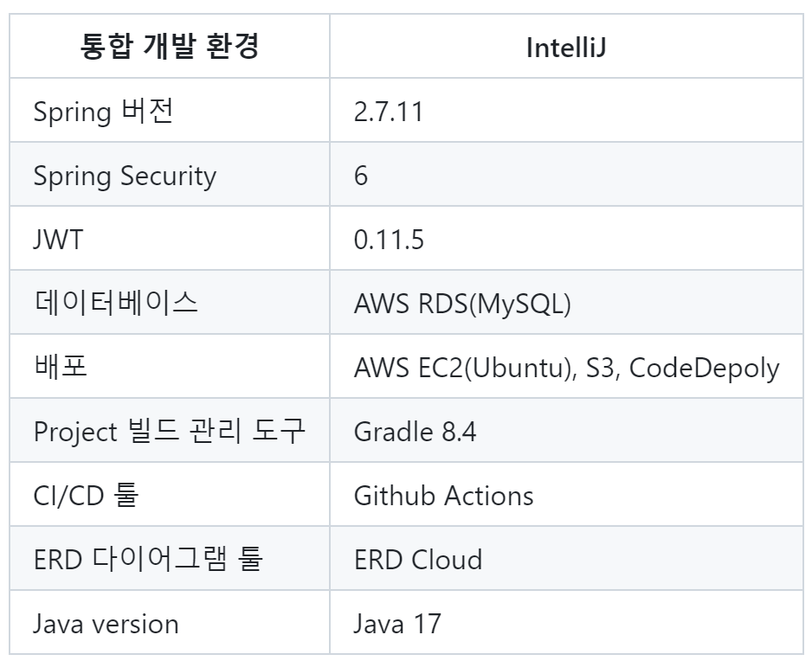812x667 pixels.
Task: Click 'AWS EC2(Ubuntu), S3, CodeDepoly' cell
Action: (566, 366)
